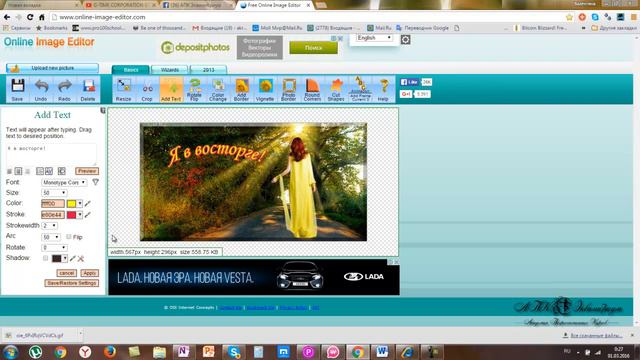Viewport: 640px width, 360px height.
Task: Select the Vignette tool
Action: [x=265, y=89]
